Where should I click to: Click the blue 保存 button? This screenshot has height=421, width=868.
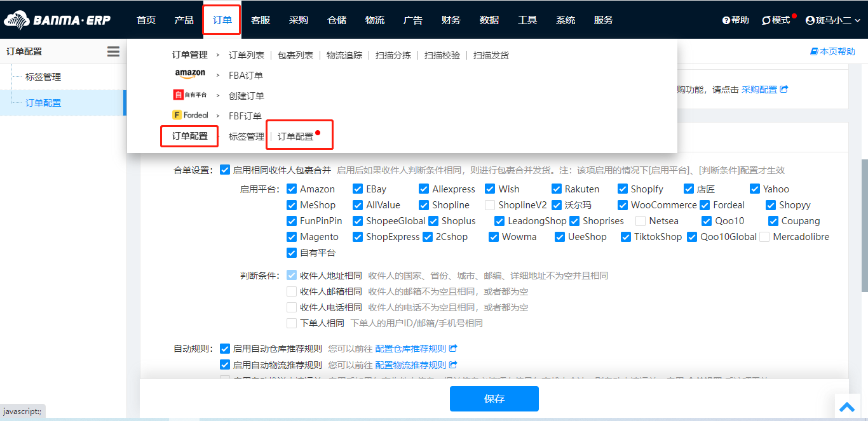[494, 399]
